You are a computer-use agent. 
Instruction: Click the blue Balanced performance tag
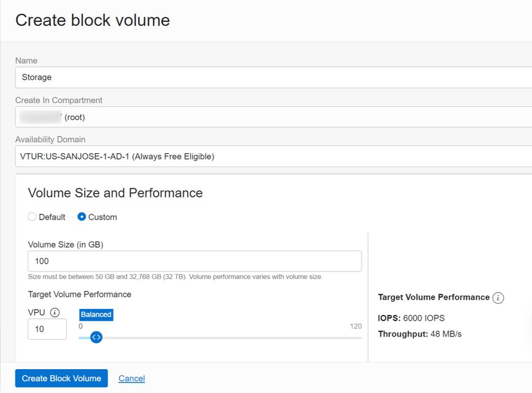[96, 315]
